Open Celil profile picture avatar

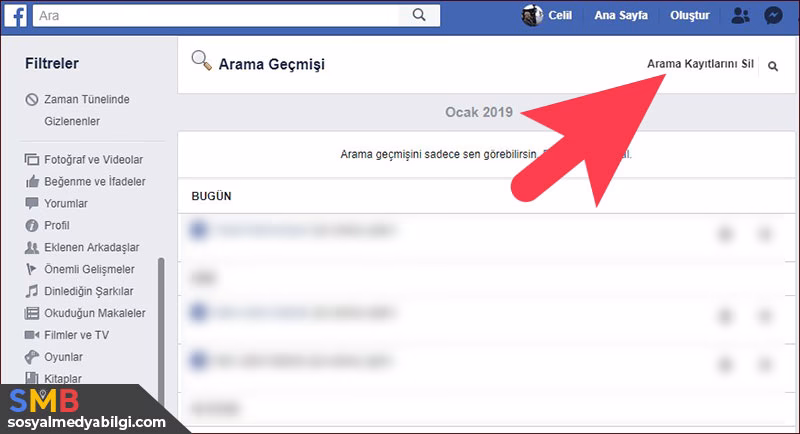tap(532, 15)
